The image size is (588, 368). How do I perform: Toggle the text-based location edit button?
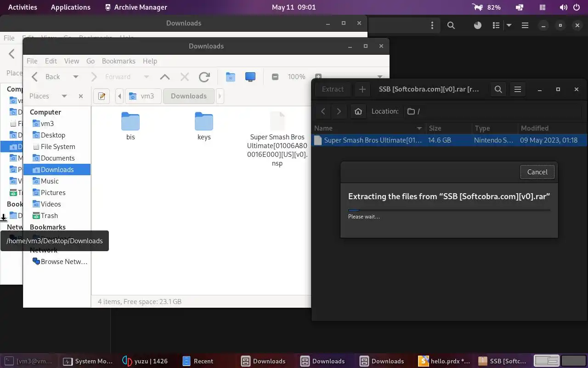coord(102,96)
